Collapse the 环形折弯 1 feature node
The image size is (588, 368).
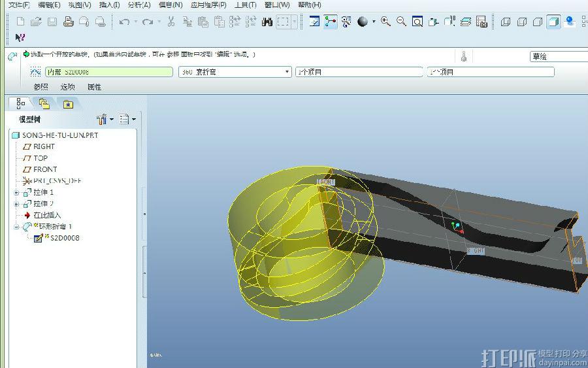(x=17, y=227)
